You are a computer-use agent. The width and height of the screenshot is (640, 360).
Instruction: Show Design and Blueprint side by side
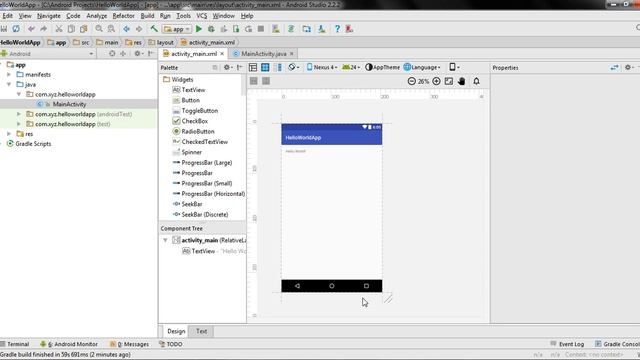click(278, 67)
